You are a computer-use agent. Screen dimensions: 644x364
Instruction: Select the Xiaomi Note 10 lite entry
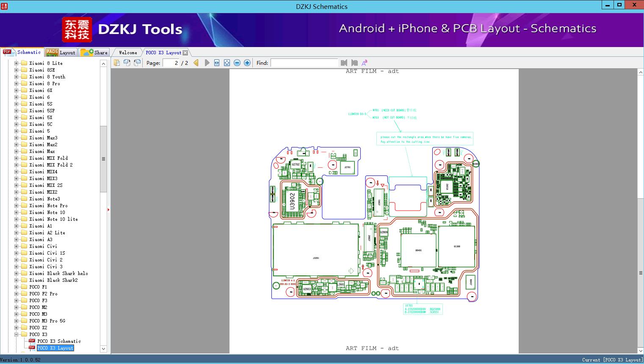pos(53,219)
